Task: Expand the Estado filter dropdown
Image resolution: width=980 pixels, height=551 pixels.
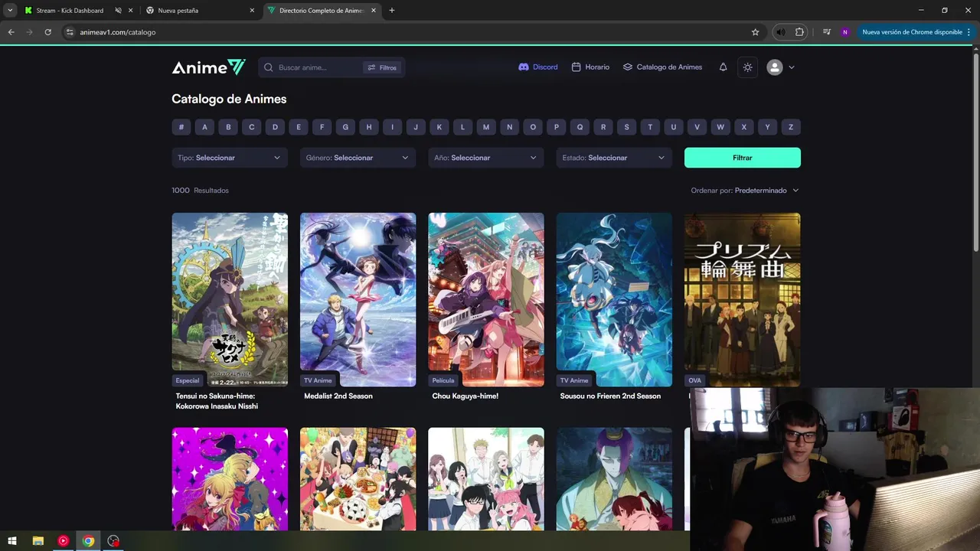Action: pos(614,158)
